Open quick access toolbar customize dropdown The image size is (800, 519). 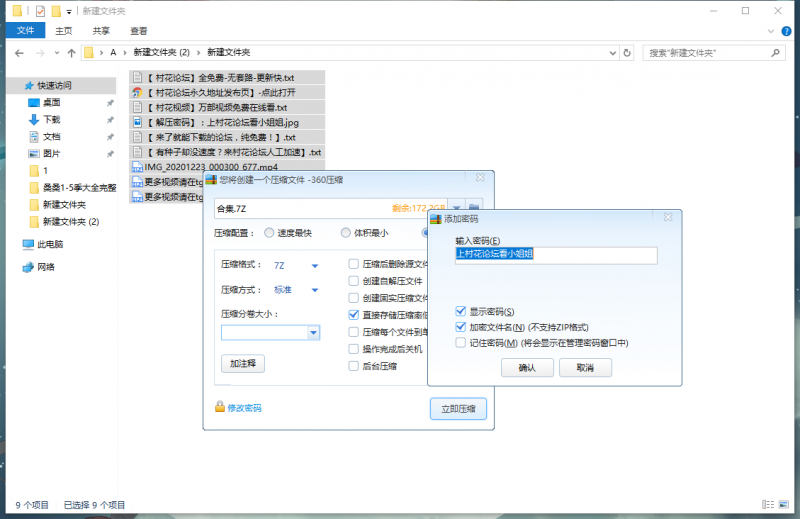click(x=69, y=11)
